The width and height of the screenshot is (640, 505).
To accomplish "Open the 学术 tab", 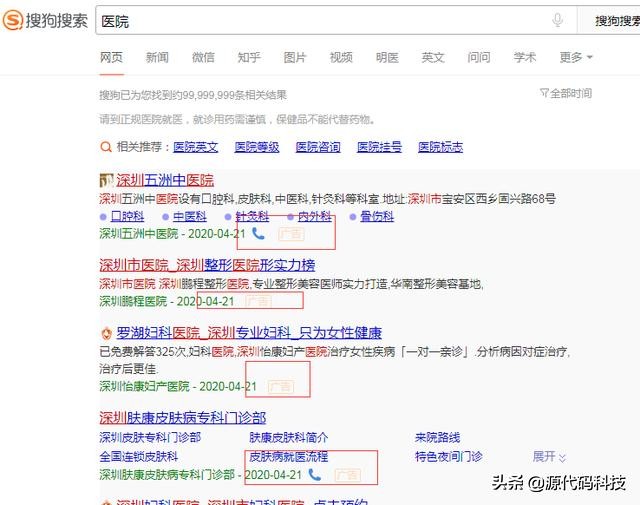I will (525, 57).
